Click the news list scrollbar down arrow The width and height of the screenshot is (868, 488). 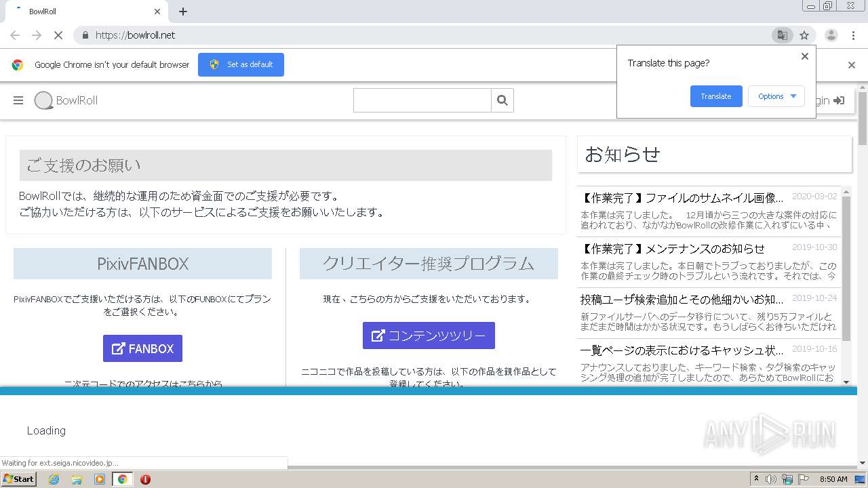point(846,382)
